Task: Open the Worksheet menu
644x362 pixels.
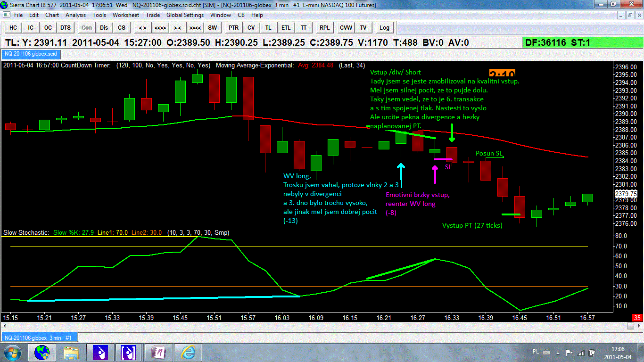Action: 126,15
